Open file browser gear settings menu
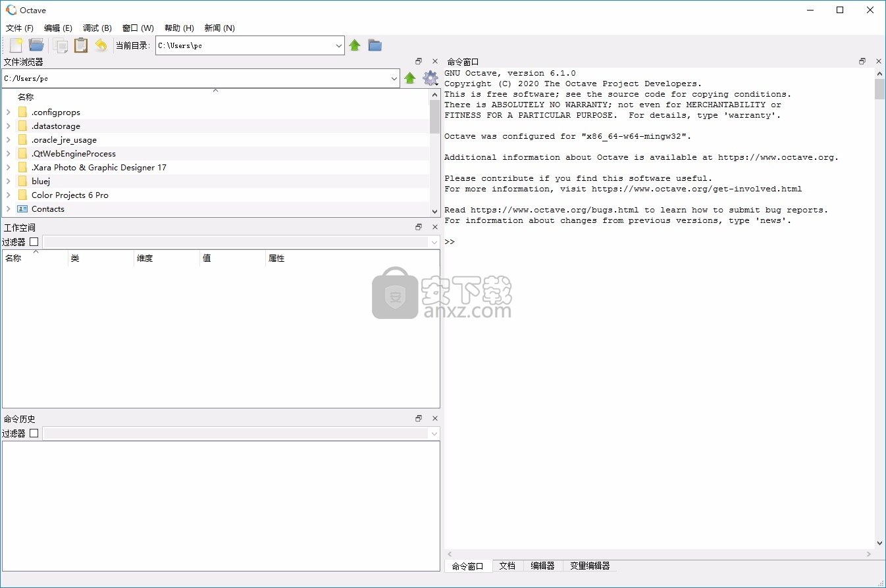This screenshot has width=886, height=588. point(430,78)
